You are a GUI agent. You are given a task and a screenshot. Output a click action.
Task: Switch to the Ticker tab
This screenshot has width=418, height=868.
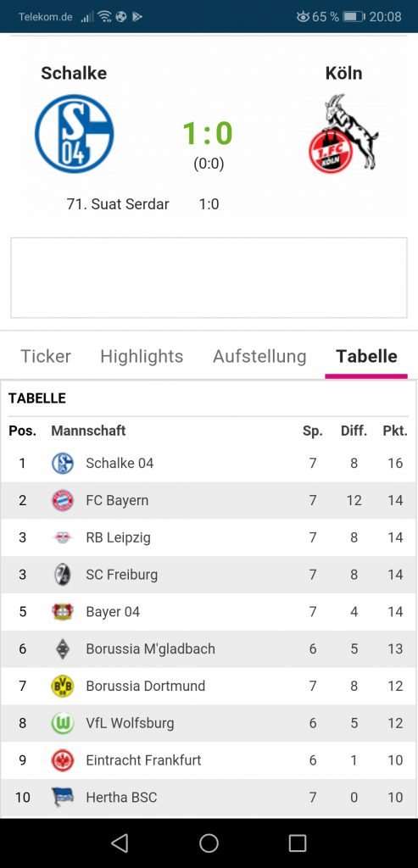(46, 356)
